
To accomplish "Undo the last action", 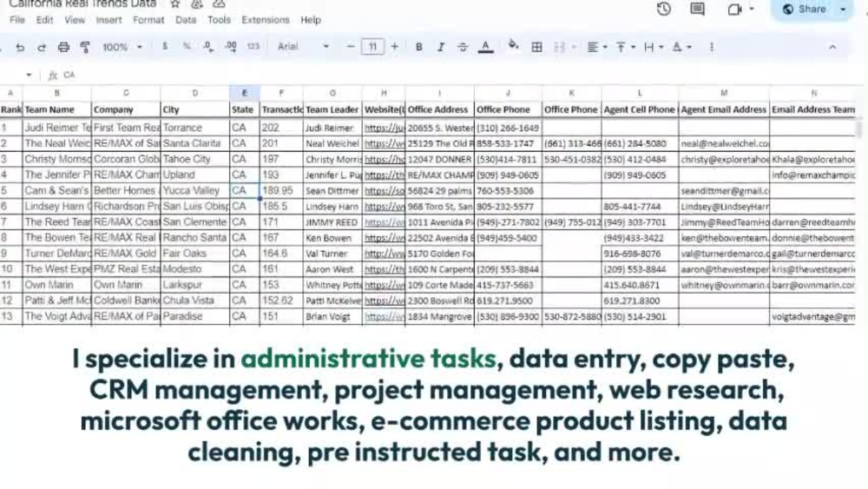I will pyautogui.click(x=20, y=47).
